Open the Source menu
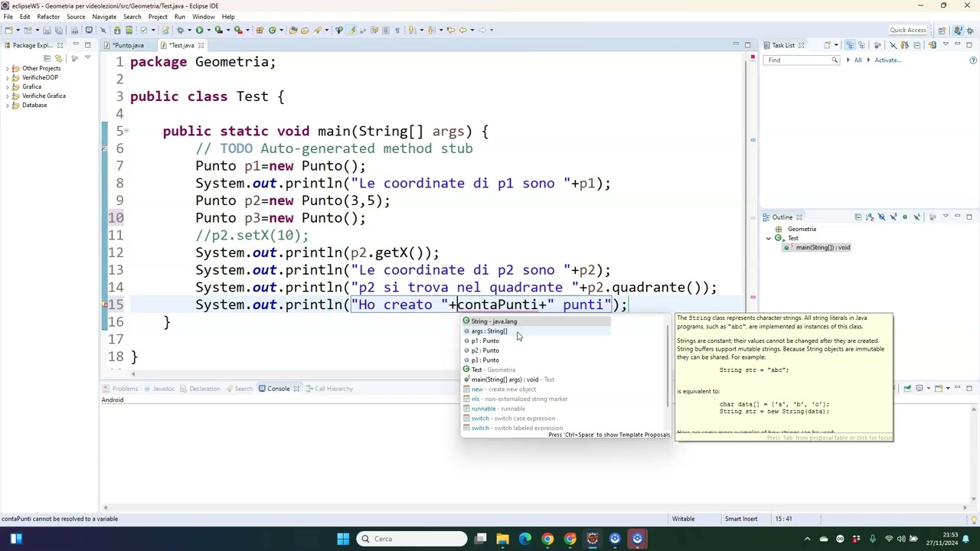980x551 pixels. pos(76,17)
